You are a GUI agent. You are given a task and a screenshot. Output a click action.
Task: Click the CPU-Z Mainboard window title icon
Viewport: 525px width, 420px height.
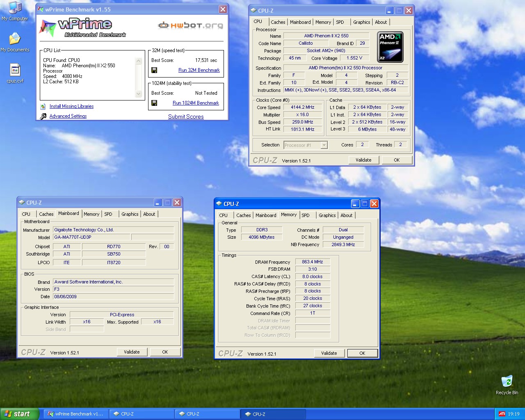[22, 203]
